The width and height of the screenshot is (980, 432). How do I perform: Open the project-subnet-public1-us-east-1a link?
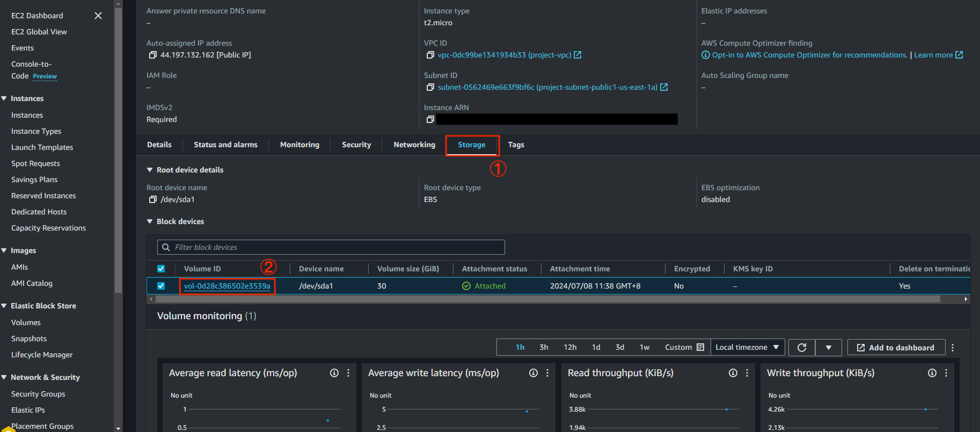(x=547, y=87)
